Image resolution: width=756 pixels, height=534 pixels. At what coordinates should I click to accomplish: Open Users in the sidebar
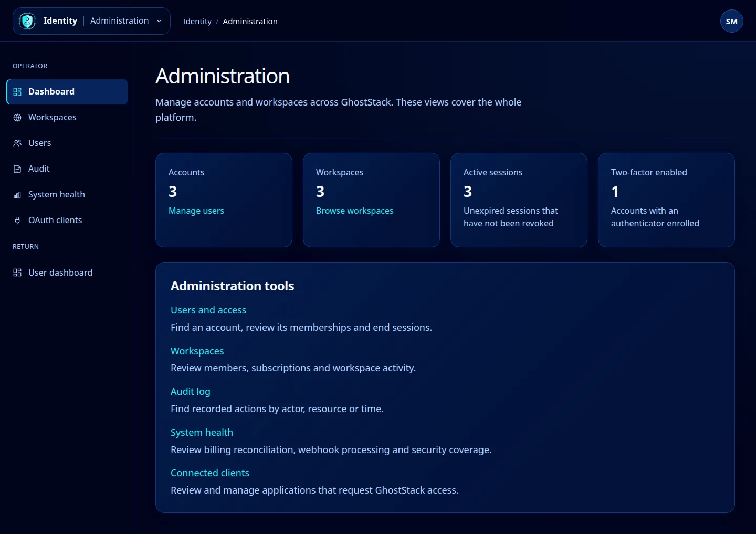tap(67, 143)
